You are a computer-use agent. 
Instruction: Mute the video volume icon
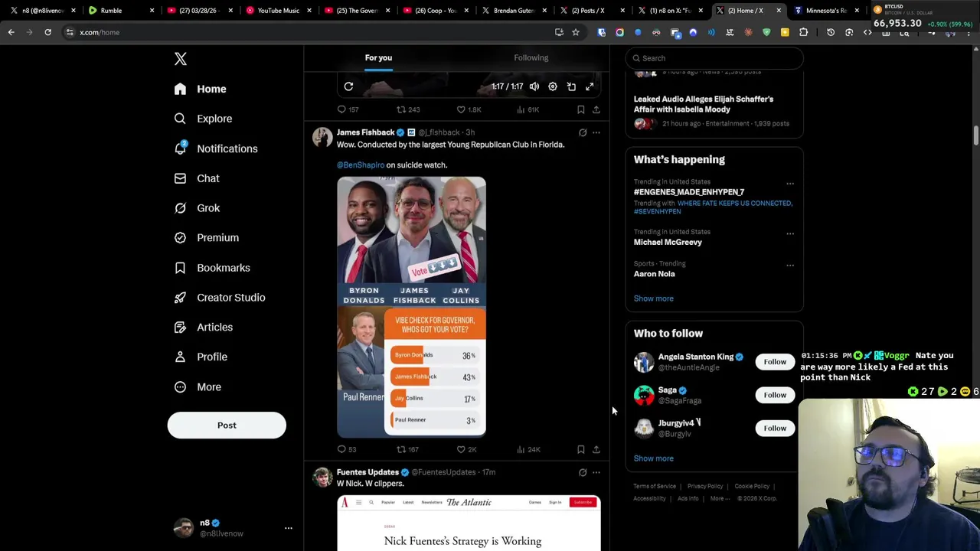coord(534,86)
